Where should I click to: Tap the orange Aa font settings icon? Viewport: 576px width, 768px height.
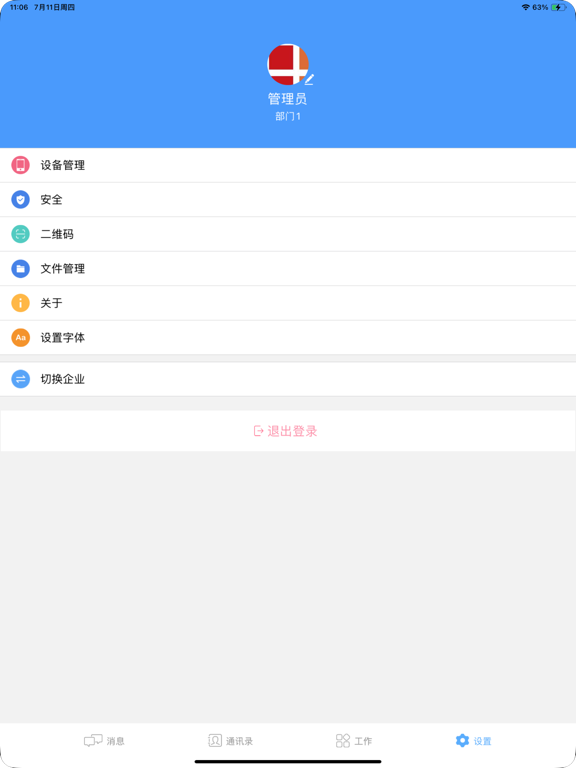[x=21, y=337]
